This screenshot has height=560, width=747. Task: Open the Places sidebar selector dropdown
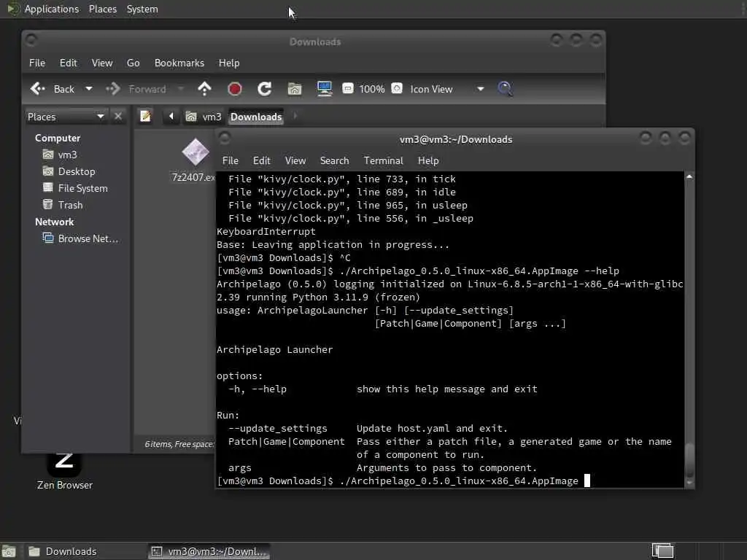tap(65, 117)
